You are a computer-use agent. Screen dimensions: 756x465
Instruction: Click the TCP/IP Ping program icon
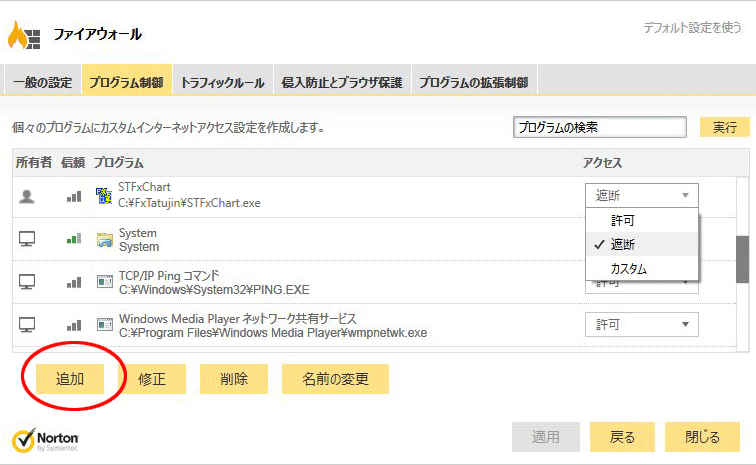105,282
